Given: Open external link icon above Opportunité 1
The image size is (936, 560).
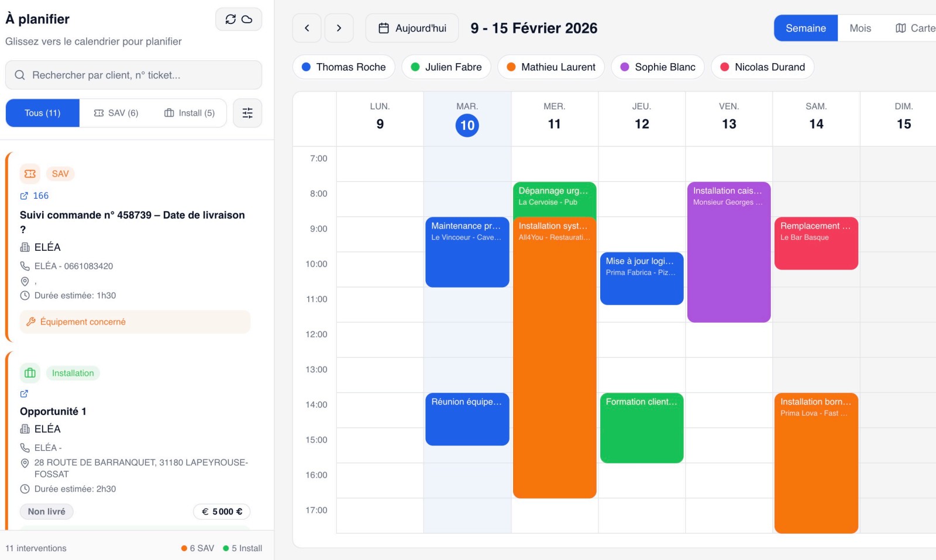Looking at the screenshot, I should pos(24,393).
